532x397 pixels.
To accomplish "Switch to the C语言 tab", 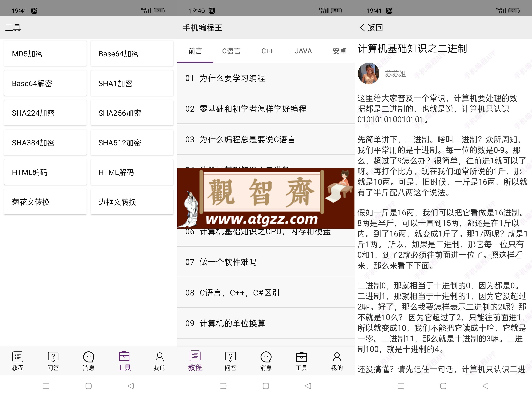I will (231, 51).
